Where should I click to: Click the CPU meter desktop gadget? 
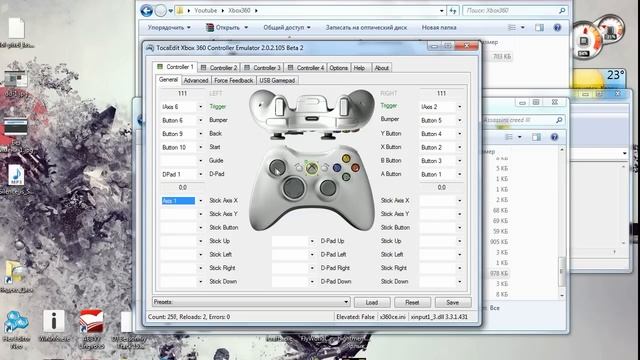[587, 41]
